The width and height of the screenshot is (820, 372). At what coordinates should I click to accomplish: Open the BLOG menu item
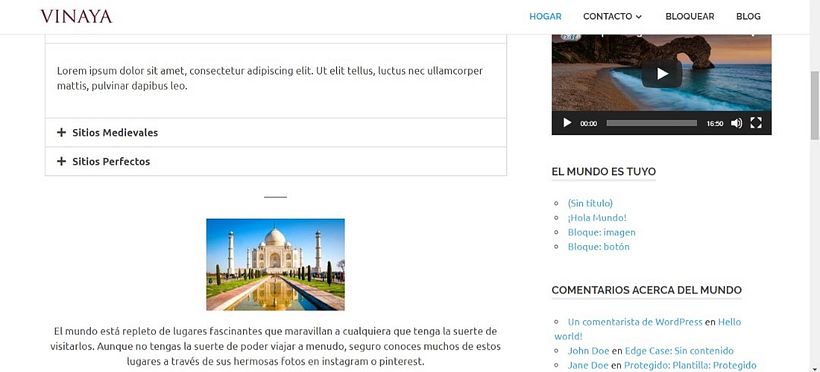click(x=748, y=17)
